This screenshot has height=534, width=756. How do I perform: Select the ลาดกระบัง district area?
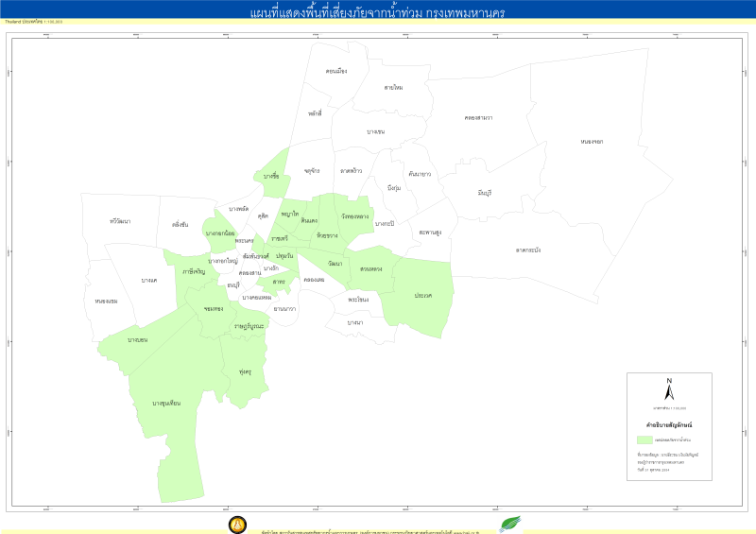[x=528, y=250]
